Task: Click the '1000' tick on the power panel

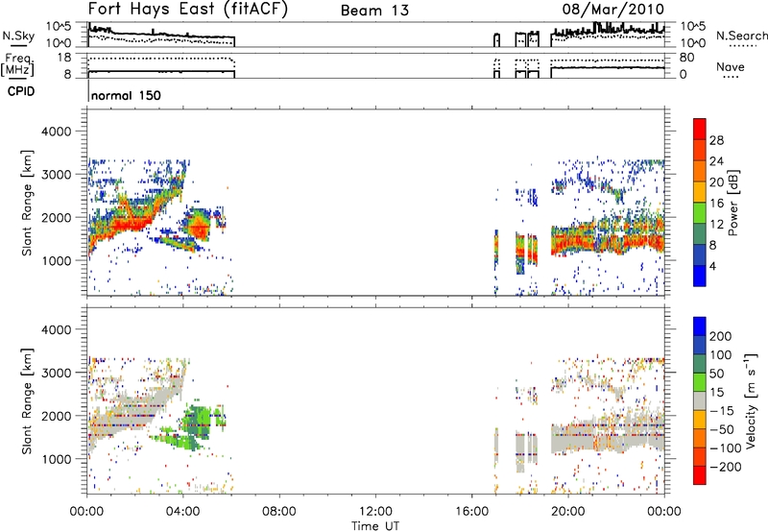Action: point(56,260)
